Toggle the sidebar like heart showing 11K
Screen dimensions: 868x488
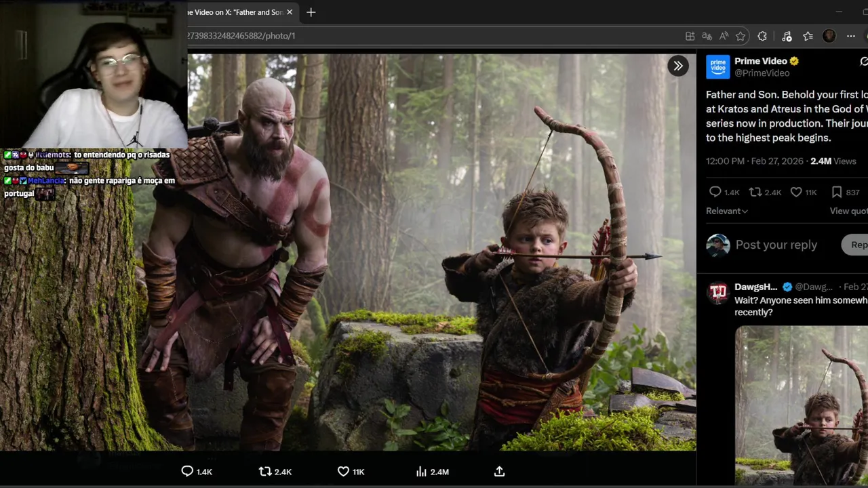click(x=796, y=192)
